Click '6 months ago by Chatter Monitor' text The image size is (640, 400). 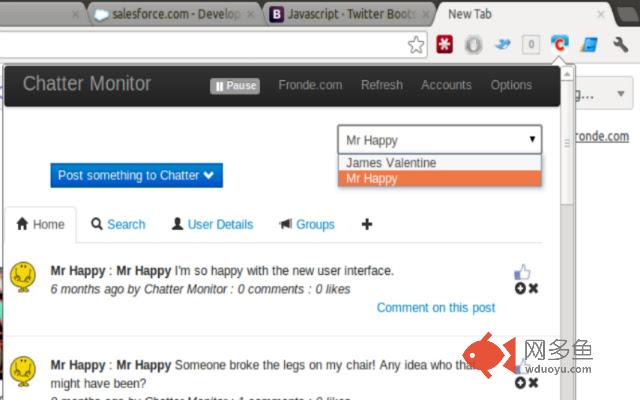click(x=139, y=289)
